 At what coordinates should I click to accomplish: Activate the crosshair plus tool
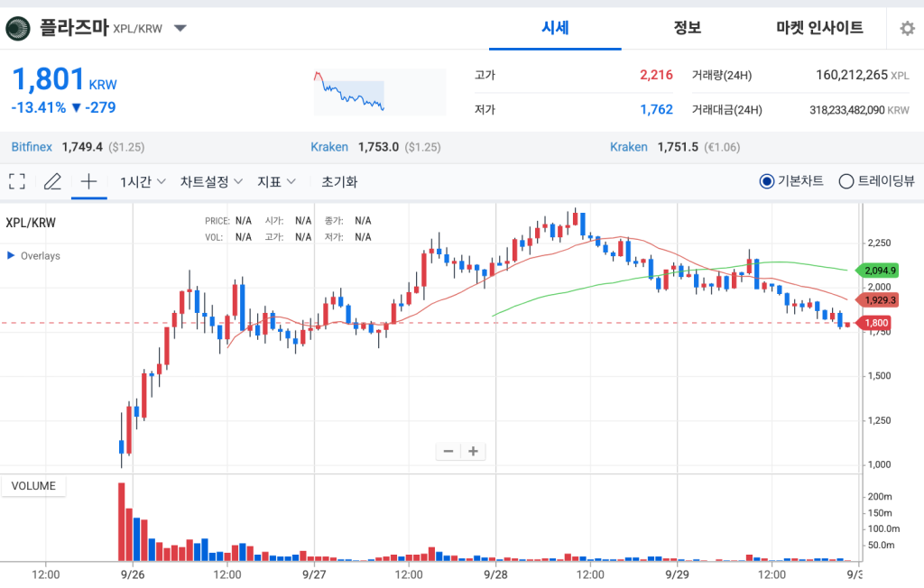[x=88, y=180]
